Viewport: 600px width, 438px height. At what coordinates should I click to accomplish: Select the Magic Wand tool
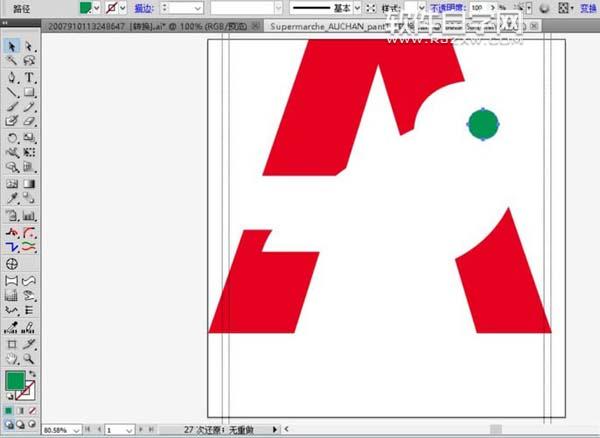point(11,60)
